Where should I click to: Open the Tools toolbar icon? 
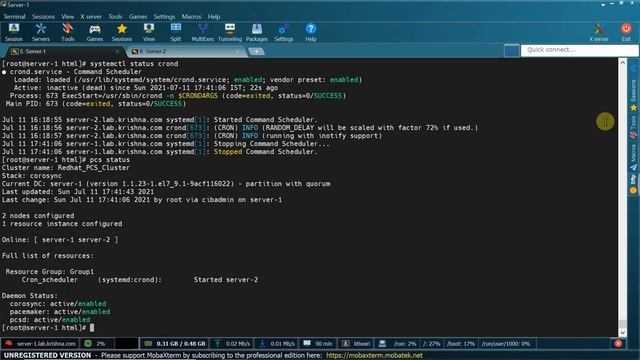pyautogui.click(x=68, y=32)
